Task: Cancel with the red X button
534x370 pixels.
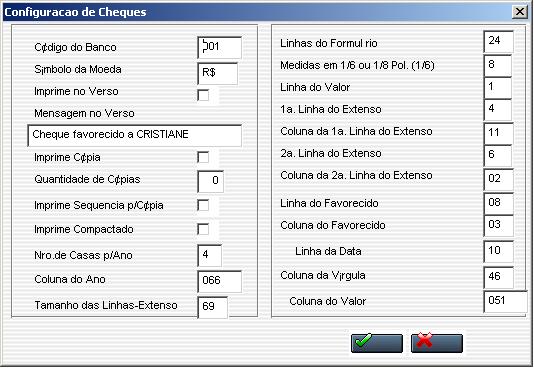Action: pyautogui.click(x=437, y=343)
